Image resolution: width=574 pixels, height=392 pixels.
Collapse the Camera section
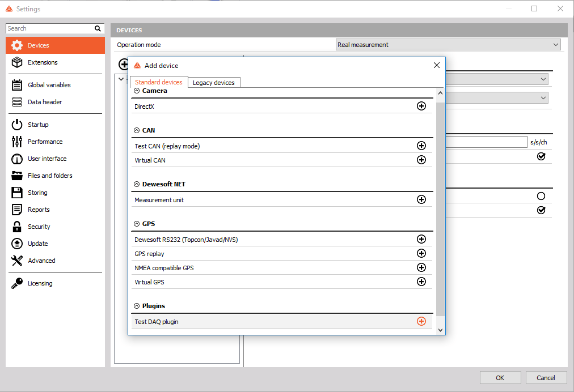click(137, 91)
